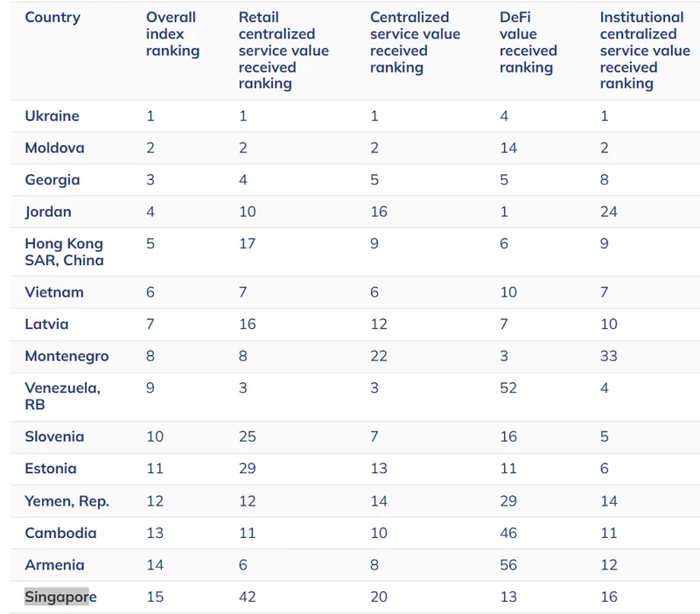This screenshot has height=614, width=700.
Task: Click the DeFi value received ranking header
Action: [526, 43]
